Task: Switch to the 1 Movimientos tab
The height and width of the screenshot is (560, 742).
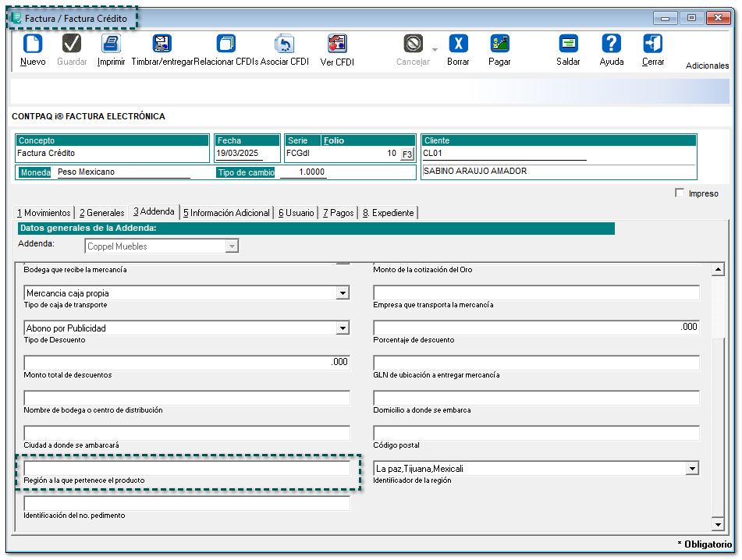Action: click(x=44, y=212)
